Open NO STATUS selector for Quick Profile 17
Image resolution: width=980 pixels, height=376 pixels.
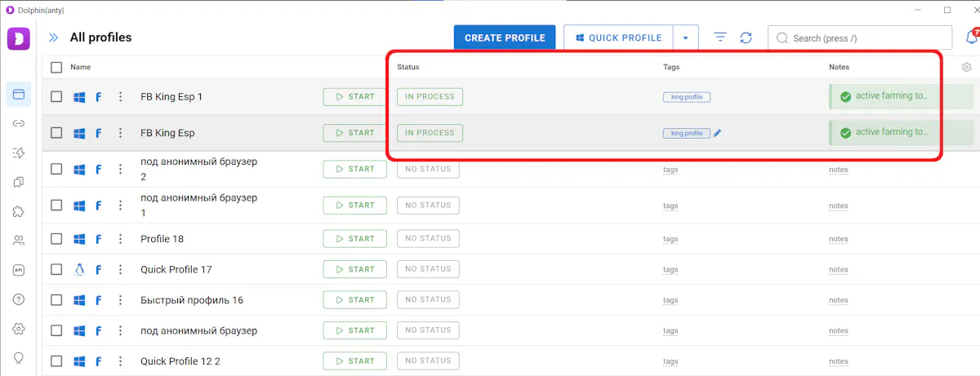(x=428, y=269)
